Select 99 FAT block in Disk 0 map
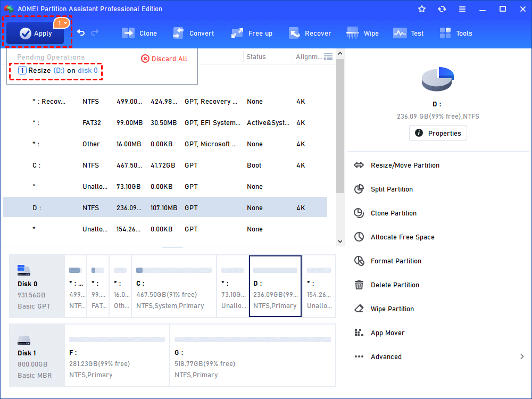 [98, 286]
